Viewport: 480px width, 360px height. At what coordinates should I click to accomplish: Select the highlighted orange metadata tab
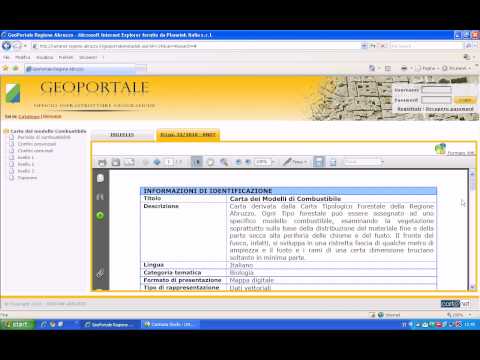(188, 135)
